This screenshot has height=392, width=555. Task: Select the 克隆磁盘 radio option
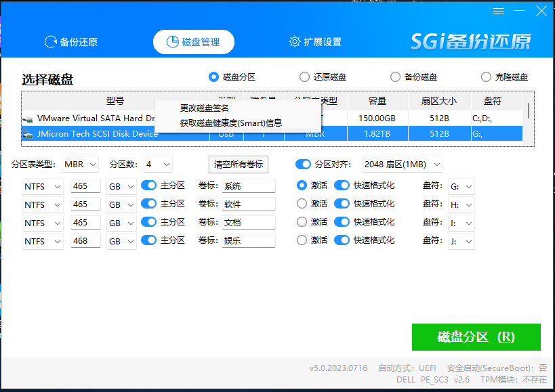coord(486,77)
